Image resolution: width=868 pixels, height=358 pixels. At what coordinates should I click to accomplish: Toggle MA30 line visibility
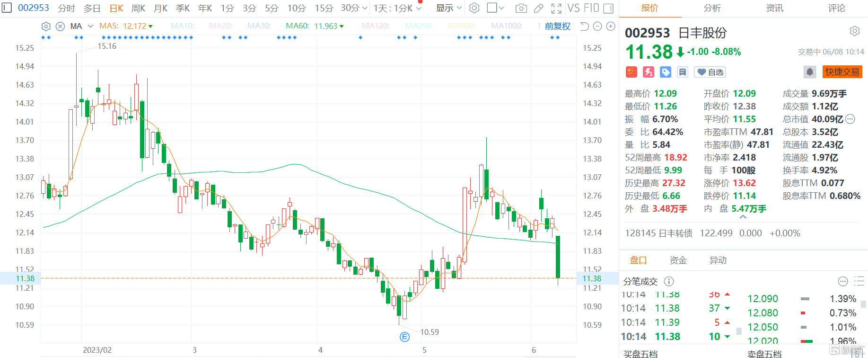259,26
